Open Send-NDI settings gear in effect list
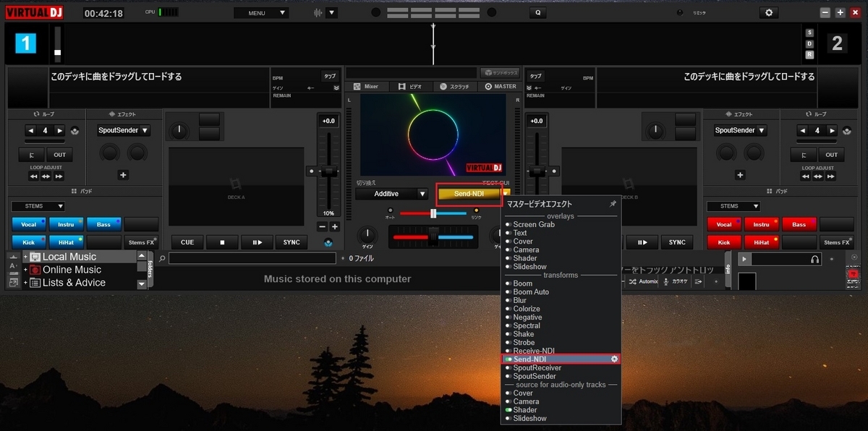The image size is (868, 431). (x=614, y=359)
